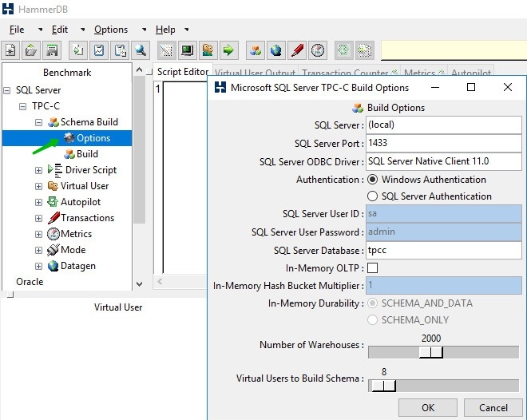
Task: Click the monitor console toolbar icon
Action: tap(187, 50)
